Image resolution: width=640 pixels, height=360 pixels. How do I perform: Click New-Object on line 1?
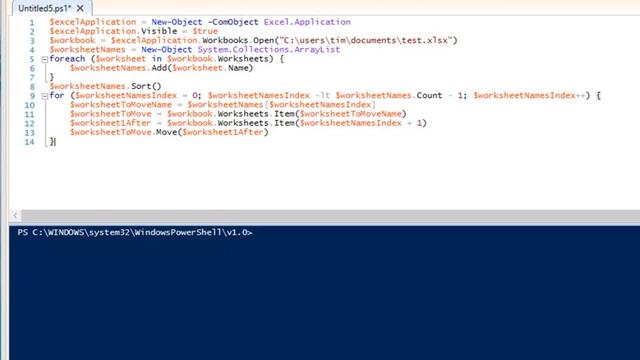177,22
